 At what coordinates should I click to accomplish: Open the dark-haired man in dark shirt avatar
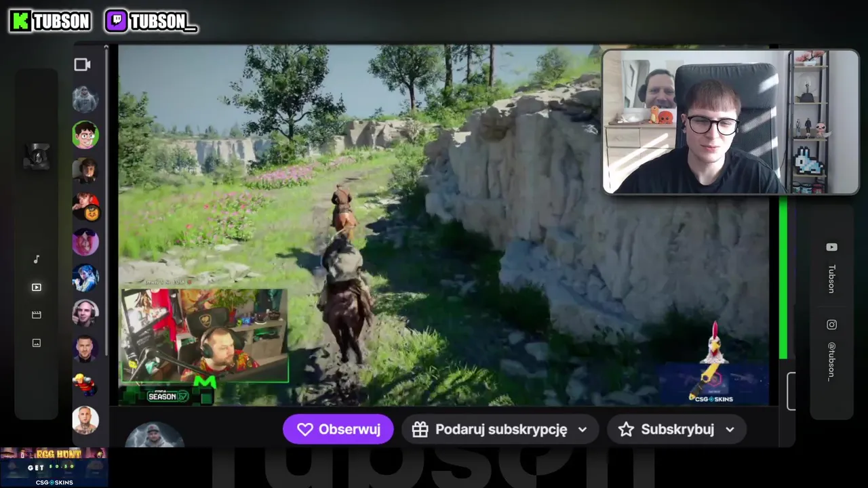click(85, 349)
